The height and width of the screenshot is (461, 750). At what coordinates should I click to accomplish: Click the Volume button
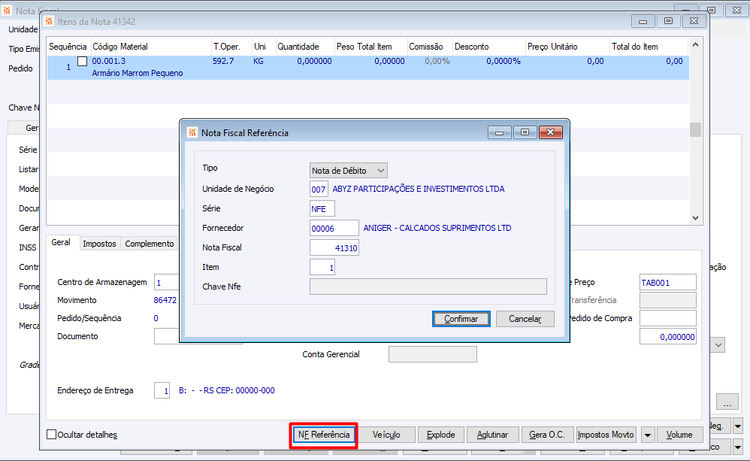click(680, 435)
